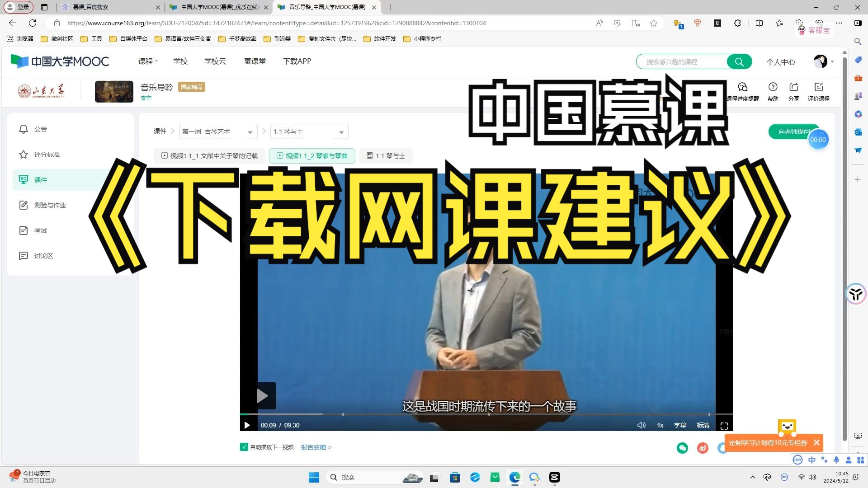The width and height of the screenshot is (868, 488).
Task: Open 个人中心 personal center
Action: pos(781,62)
